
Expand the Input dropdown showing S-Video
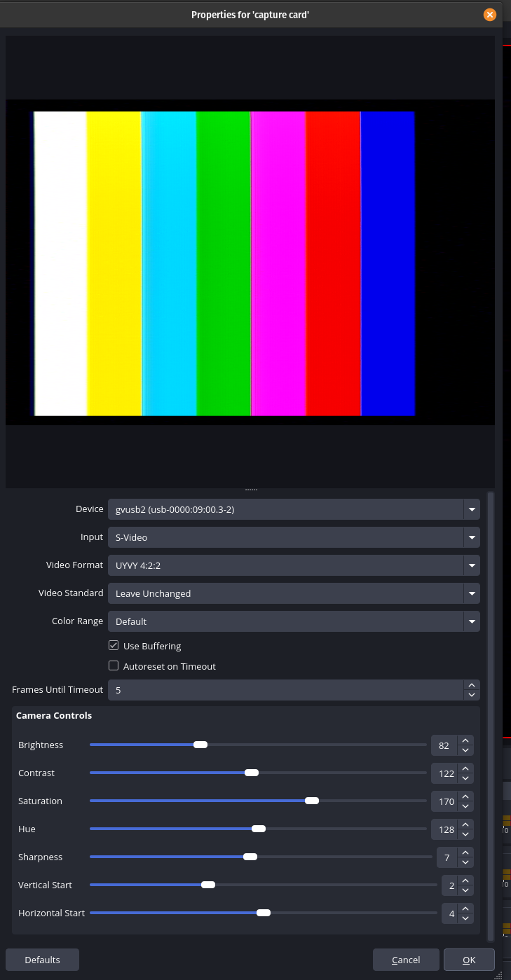[471, 537]
